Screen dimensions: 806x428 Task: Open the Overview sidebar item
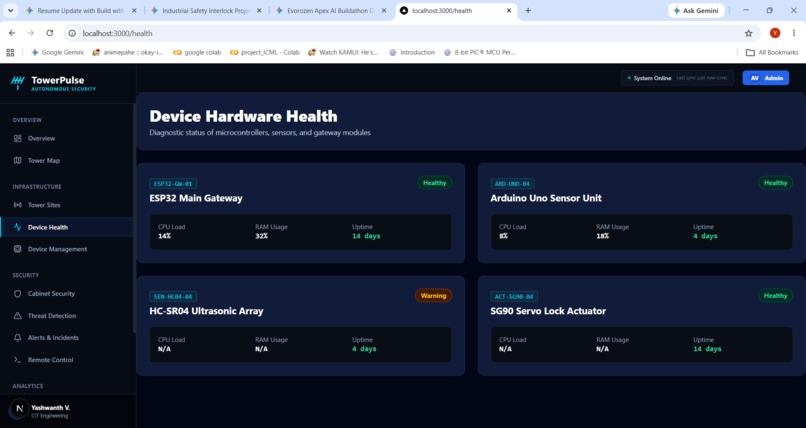click(67, 138)
